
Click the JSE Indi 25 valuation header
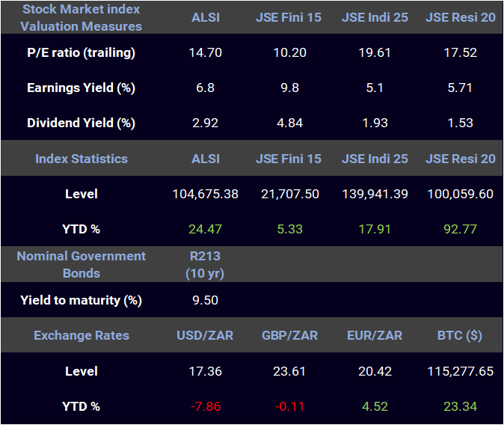point(375,17)
